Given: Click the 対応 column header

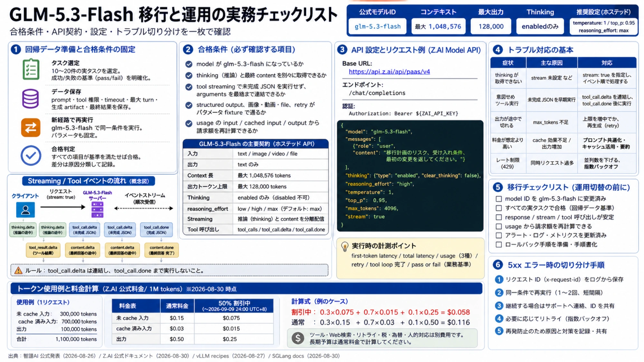Looking at the screenshot, I should tap(607, 63).
